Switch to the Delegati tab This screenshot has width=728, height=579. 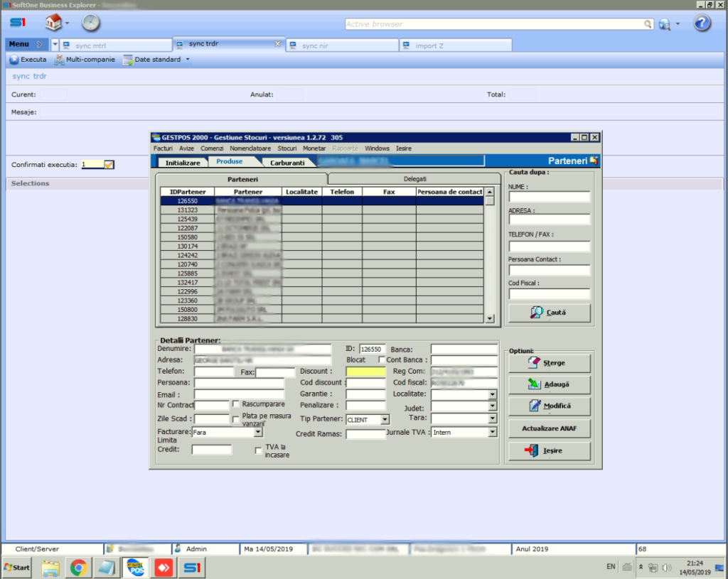pyautogui.click(x=414, y=178)
